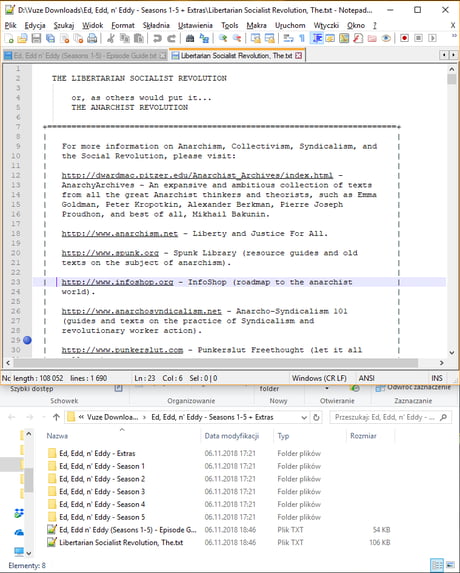Viewport: 460px width, 573px height.
Task: Click the Playback macro icon
Action: (x=432, y=38)
